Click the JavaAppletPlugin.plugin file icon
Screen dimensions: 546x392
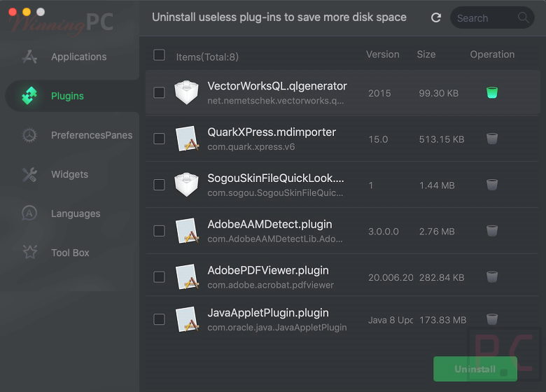click(187, 319)
